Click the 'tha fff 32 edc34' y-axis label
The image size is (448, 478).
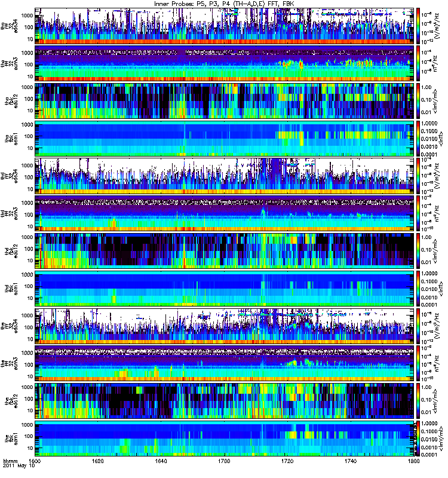pyautogui.click(x=9, y=27)
